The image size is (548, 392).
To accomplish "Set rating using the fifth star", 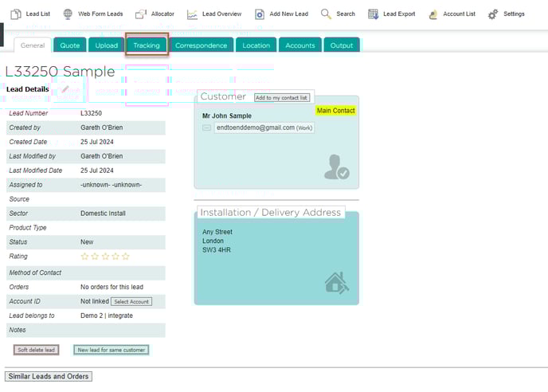I will click(125, 257).
